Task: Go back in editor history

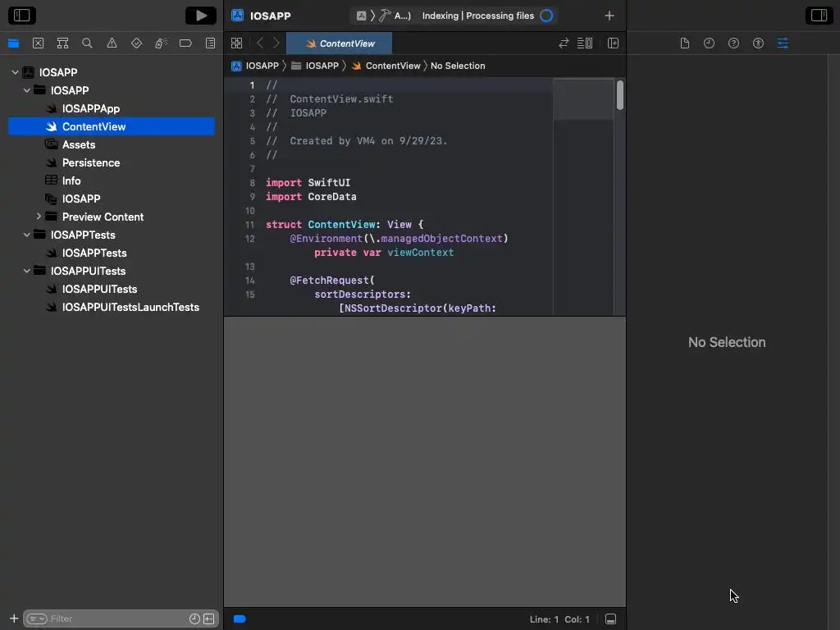Action: tap(260, 43)
